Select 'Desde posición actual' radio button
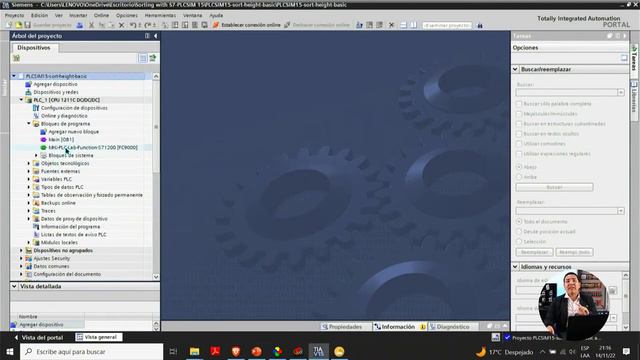The image size is (640, 360). 519,231
